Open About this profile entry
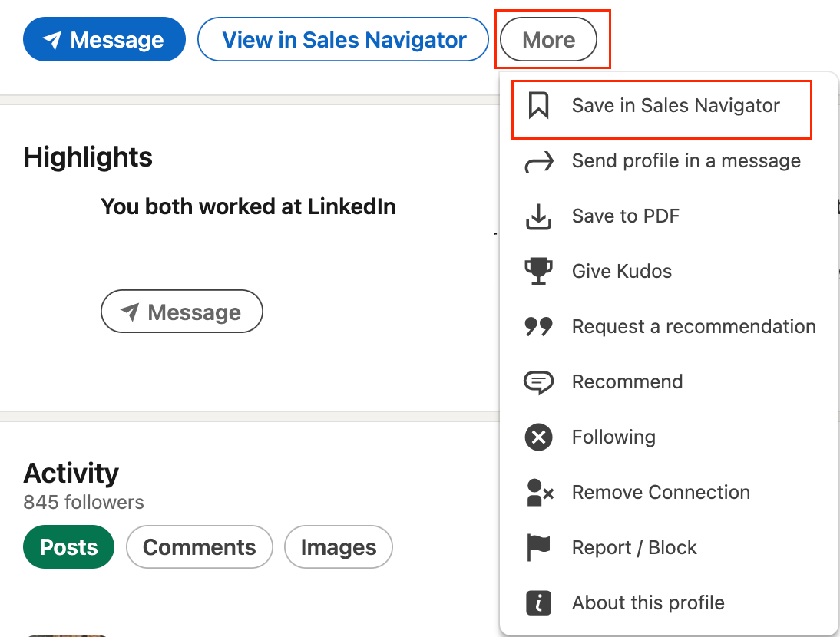 pos(669,602)
